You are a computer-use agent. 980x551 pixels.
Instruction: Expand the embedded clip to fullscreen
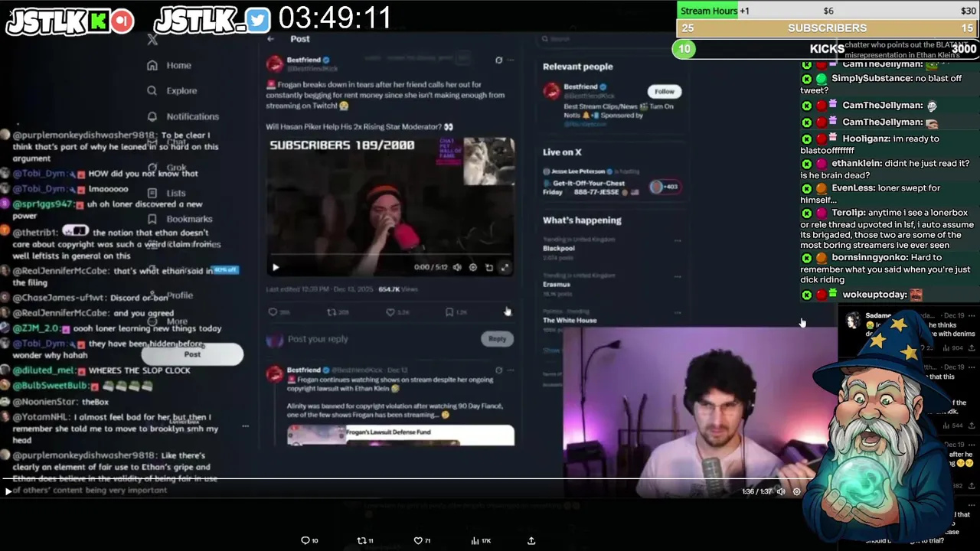(x=505, y=267)
